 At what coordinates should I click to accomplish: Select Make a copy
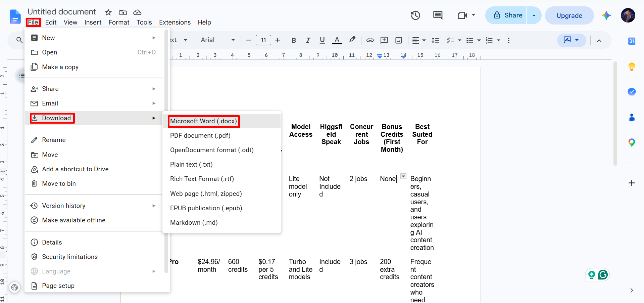point(94,67)
